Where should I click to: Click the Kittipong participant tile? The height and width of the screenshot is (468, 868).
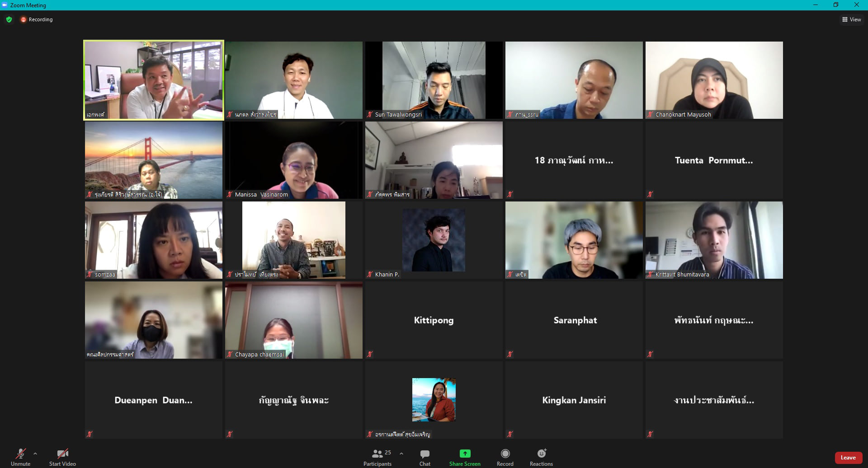[x=434, y=320]
